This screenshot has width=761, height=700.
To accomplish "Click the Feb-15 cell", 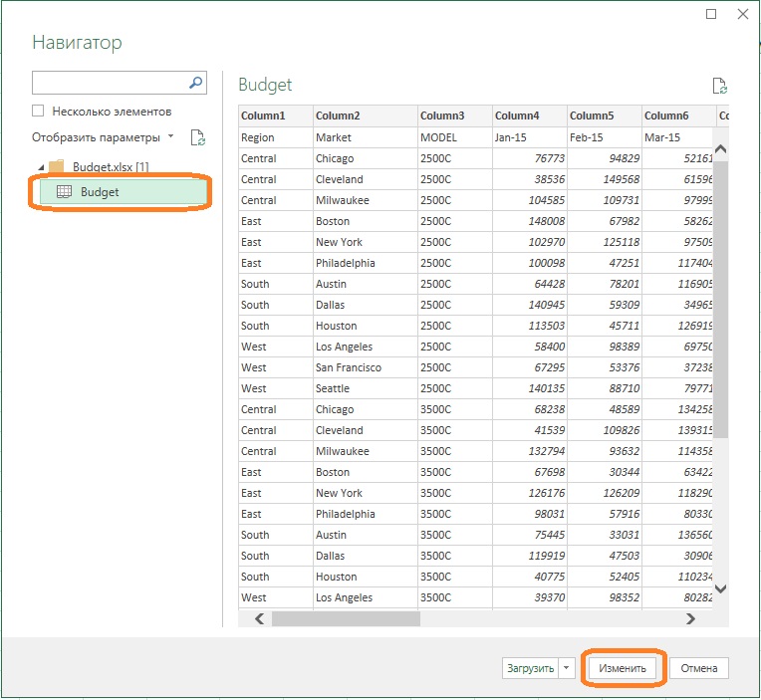I will [605, 137].
